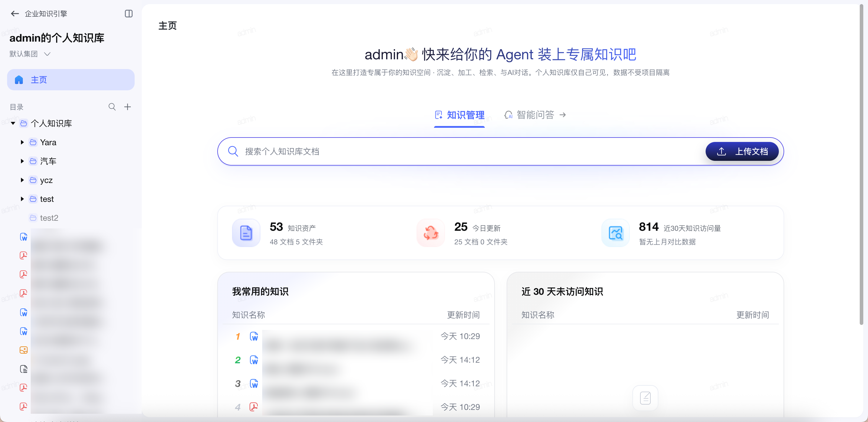Click the 知识资产 document icon

point(246,233)
